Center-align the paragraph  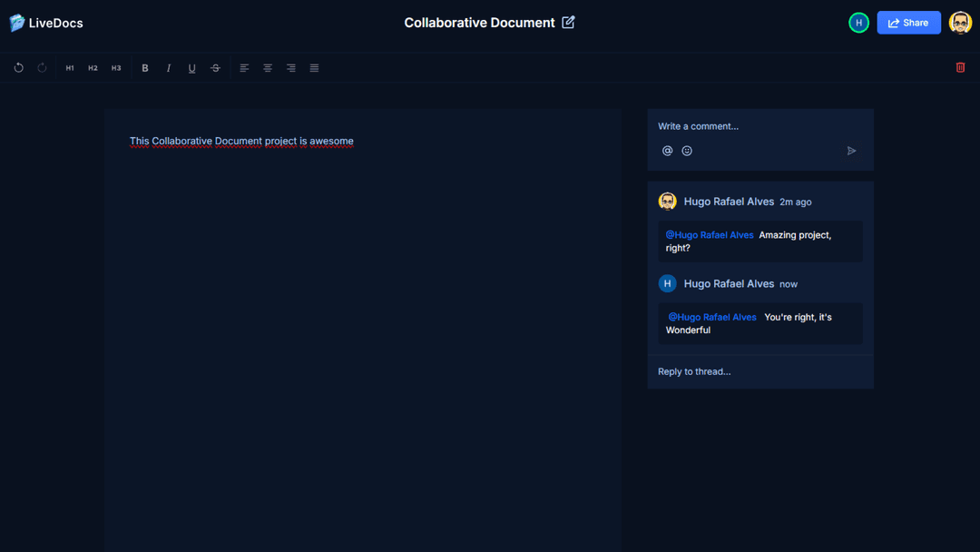(x=267, y=67)
